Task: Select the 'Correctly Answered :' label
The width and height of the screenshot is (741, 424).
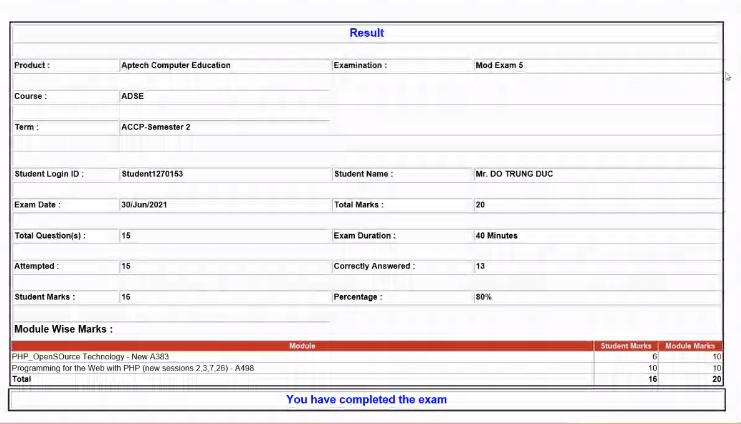Action: pyautogui.click(x=374, y=266)
